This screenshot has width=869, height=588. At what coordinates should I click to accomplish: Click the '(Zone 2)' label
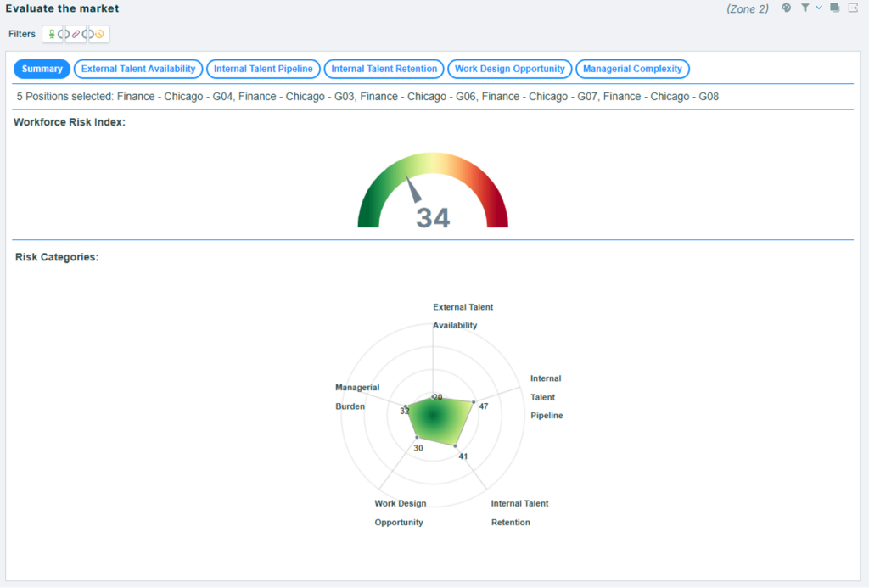(x=748, y=8)
